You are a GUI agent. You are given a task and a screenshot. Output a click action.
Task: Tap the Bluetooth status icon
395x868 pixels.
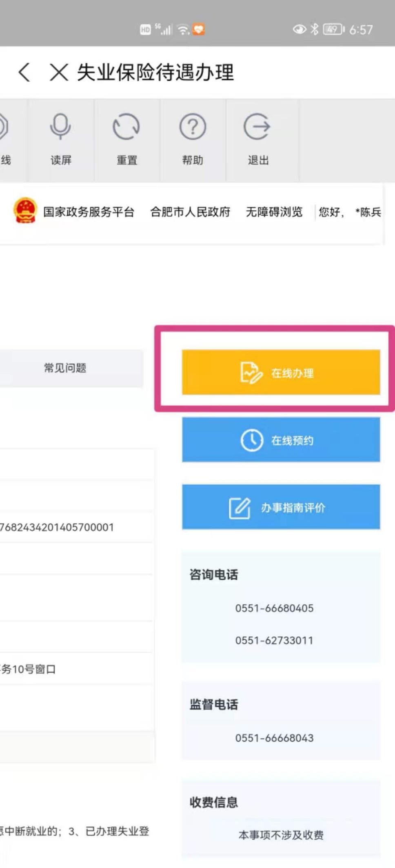pos(314,29)
